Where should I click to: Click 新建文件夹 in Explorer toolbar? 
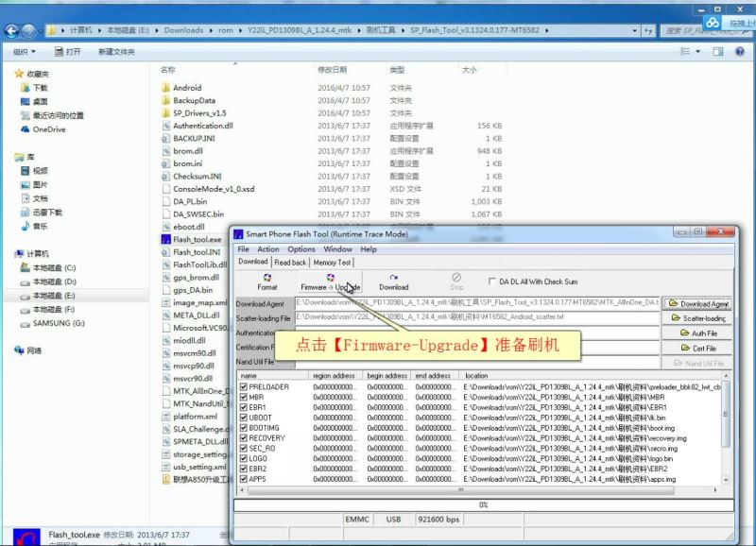tap(116, 52)
